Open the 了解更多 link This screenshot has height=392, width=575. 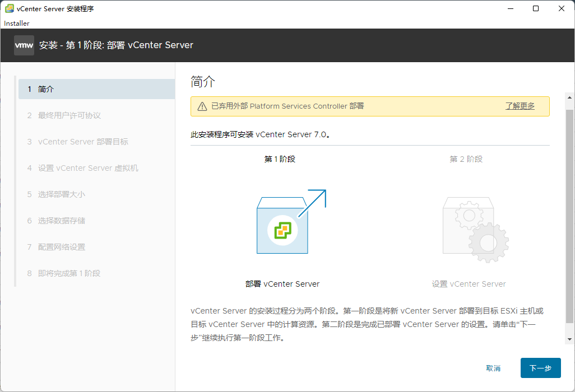(x=520, y=106)
